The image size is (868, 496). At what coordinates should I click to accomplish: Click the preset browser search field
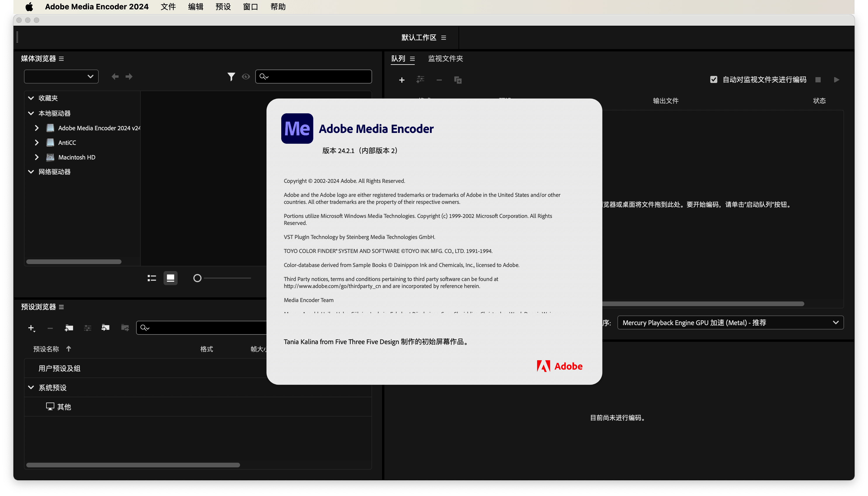pyautogui.click(x=202, y=328)
